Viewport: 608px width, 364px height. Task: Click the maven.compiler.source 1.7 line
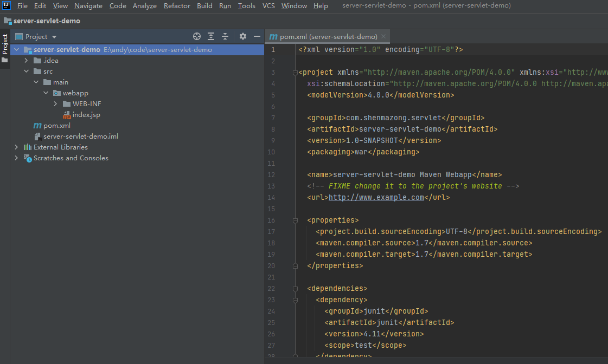click(x=424, y=243)
